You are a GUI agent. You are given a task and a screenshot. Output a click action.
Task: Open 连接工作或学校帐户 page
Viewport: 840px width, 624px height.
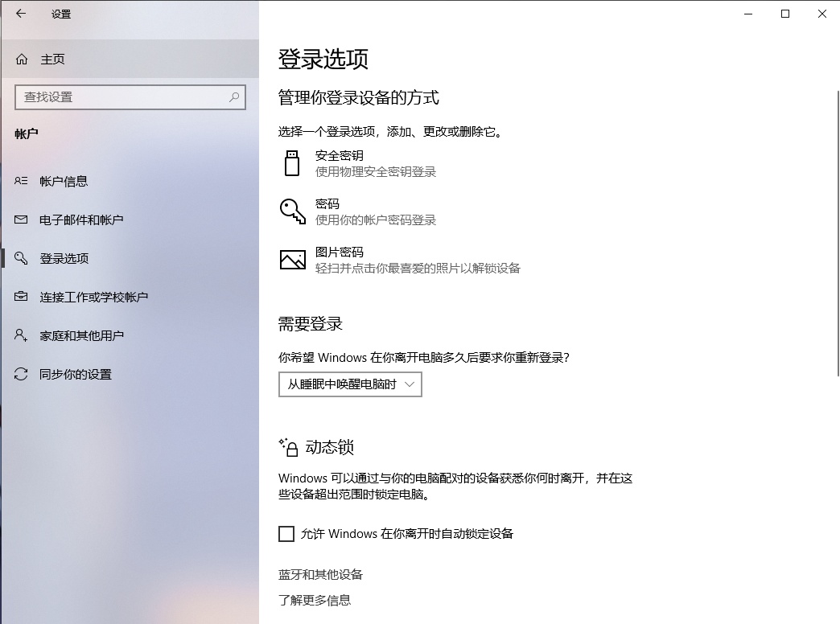point(130,297)
